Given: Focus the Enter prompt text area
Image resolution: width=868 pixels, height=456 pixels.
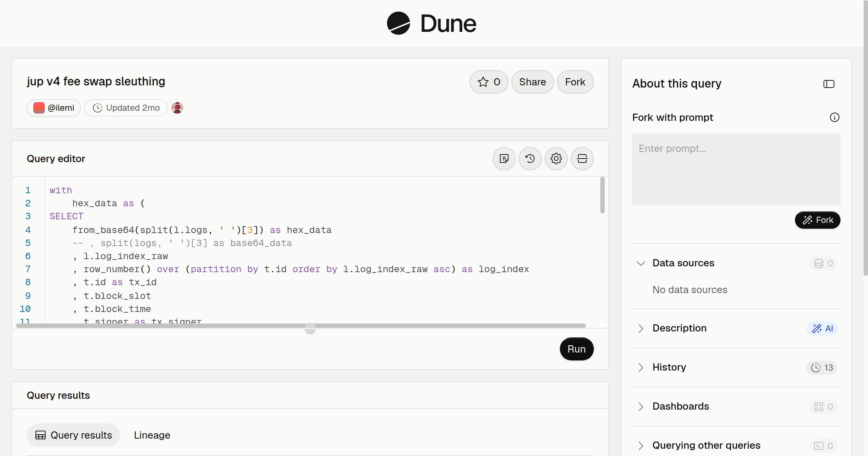Looking at the screenshot, I should click(x=736, y=169).
